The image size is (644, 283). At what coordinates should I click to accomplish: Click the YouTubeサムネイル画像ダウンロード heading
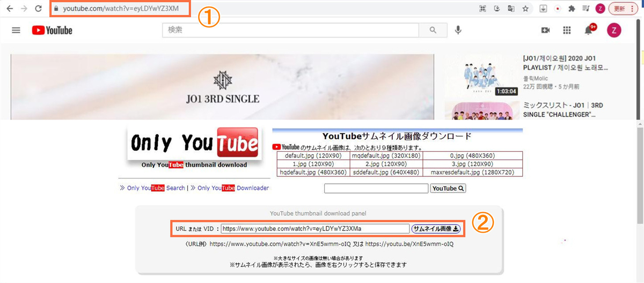[397, 136]
